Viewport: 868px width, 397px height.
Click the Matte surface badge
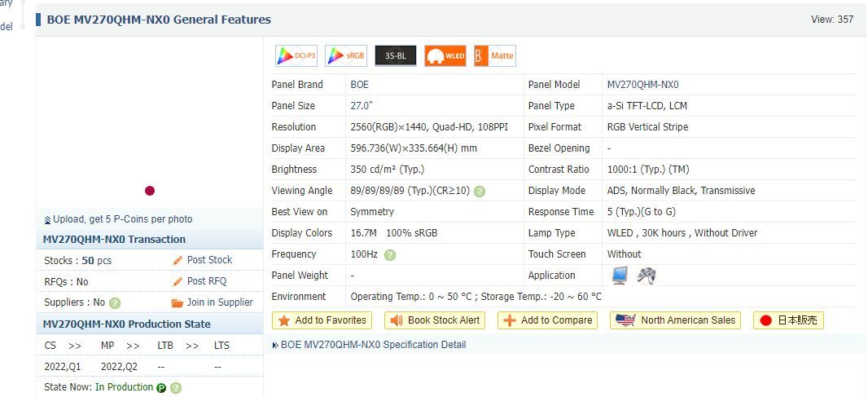(x=495, y=56)
